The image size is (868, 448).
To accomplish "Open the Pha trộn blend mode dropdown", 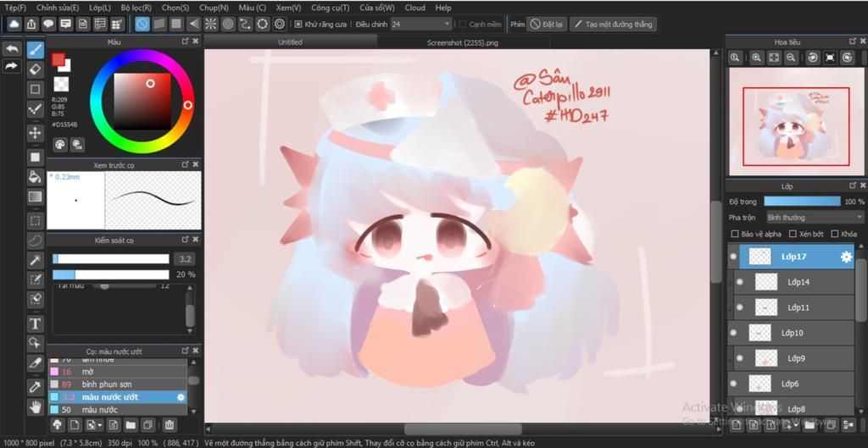I will (815, 218).
